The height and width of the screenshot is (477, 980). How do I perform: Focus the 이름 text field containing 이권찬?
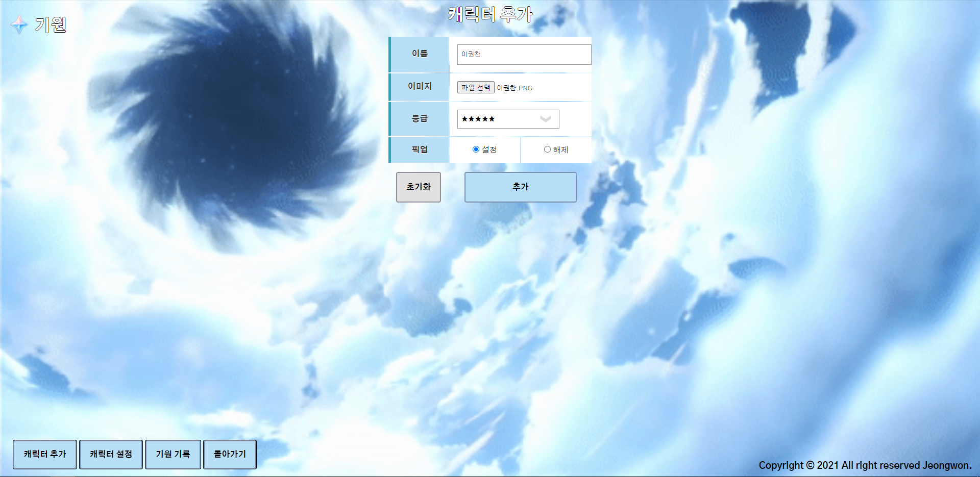pyautogui.click(x=524, y=55)
